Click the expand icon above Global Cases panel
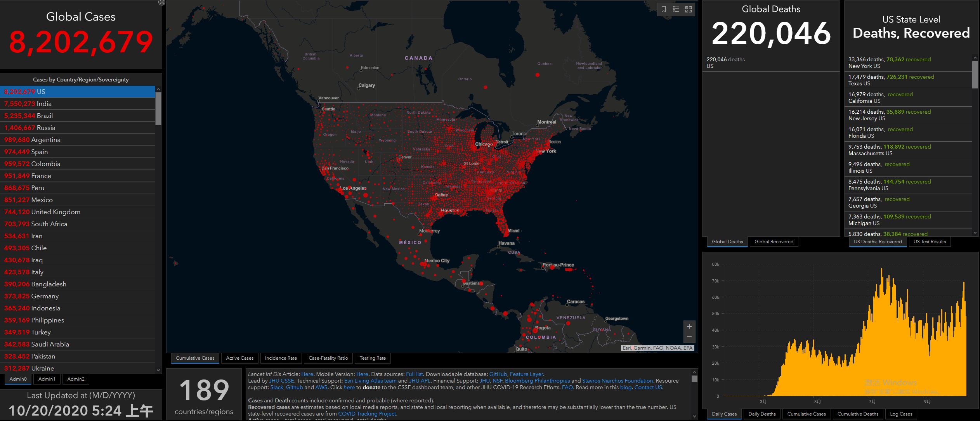Viewport: 980px width, 421px height. (x=162, y=2)
